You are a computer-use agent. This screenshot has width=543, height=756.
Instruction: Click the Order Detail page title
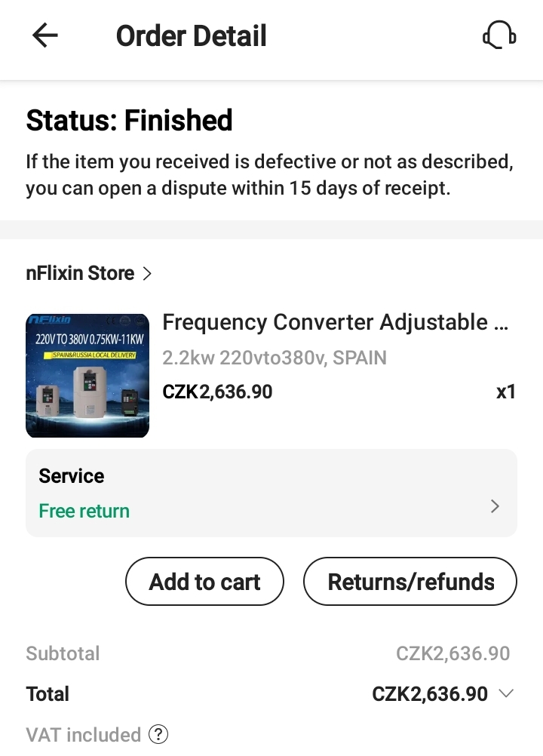pos(192,36)
